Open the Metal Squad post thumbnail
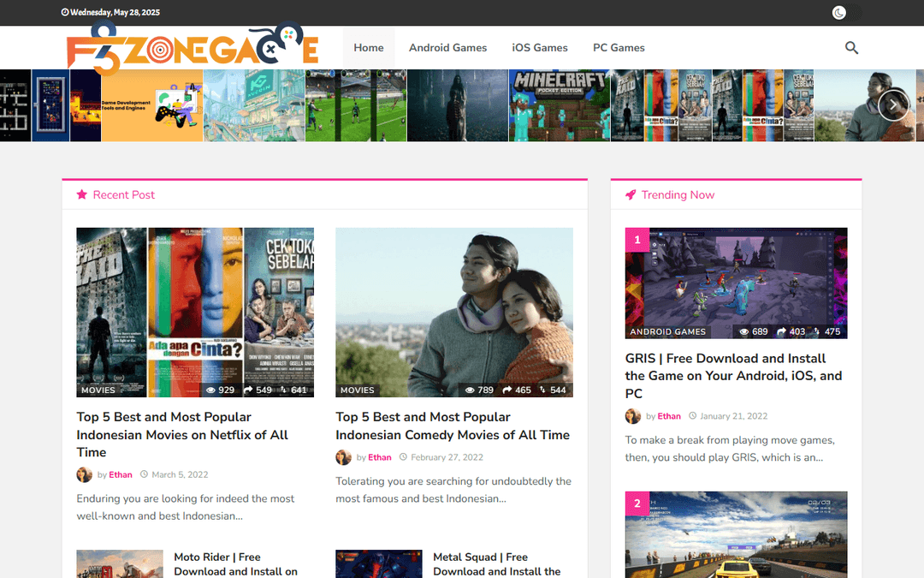This screenshot has height=578, width=924. pos(379,564)
